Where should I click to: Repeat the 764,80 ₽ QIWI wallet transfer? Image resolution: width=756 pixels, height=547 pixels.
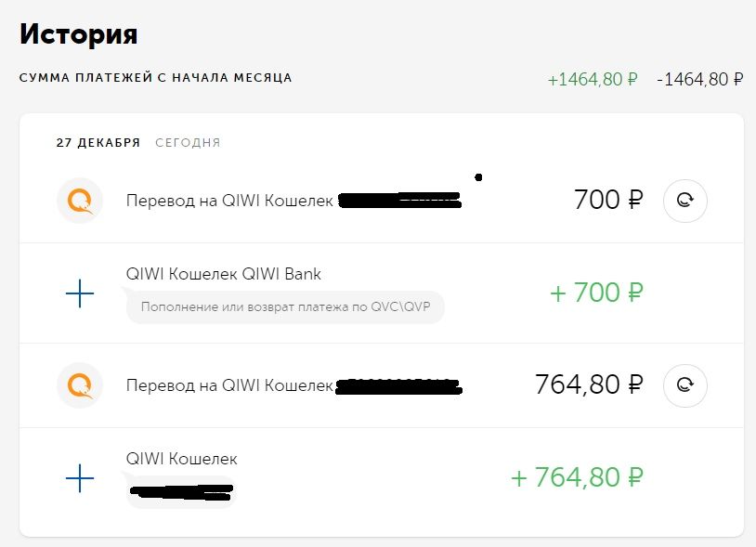point(684,385)
